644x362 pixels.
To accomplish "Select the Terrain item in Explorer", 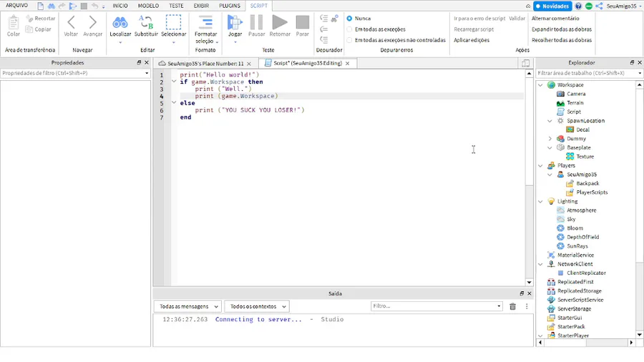I will point(570,103).
